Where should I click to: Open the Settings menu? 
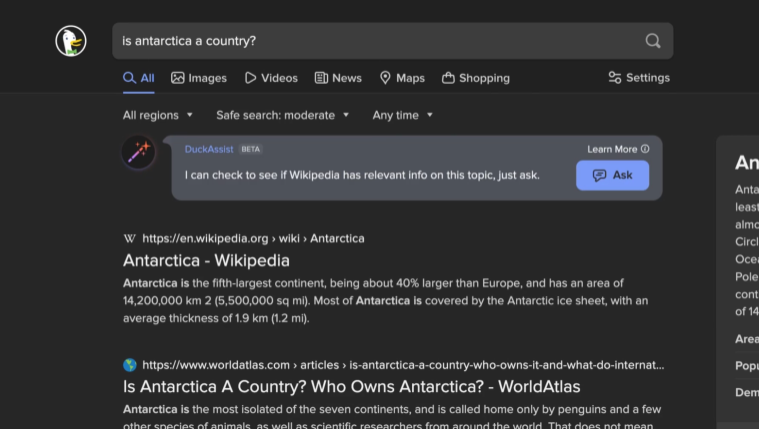(639, 77)
